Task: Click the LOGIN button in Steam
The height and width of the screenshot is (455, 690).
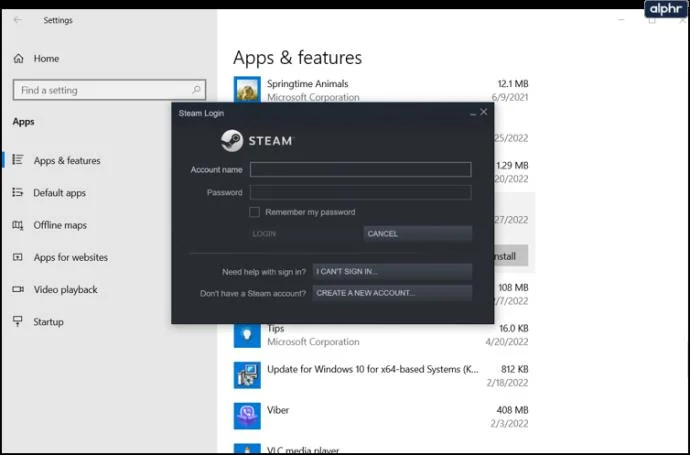Action: point(305,234)
